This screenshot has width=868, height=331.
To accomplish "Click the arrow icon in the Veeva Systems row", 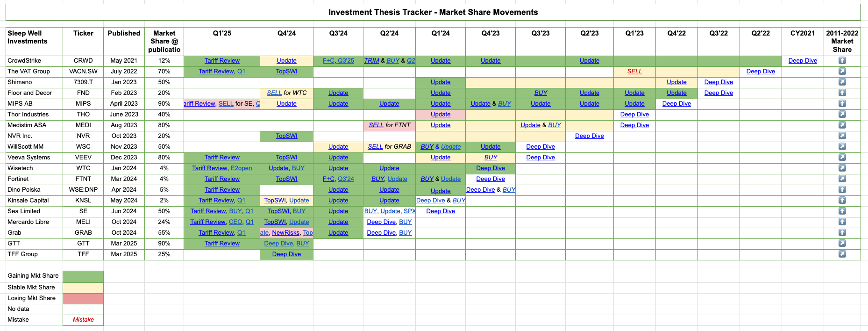I will (842, 157).
